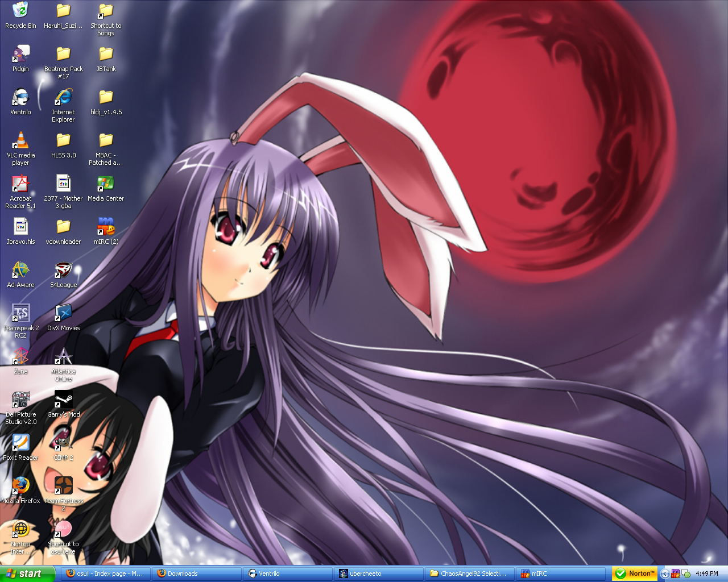Image resolution: width=728 pixels, height=582 pixels.
Task: Switch to ChaosAngel92 Selecti... taskbar folder
Action: point(470,573)
